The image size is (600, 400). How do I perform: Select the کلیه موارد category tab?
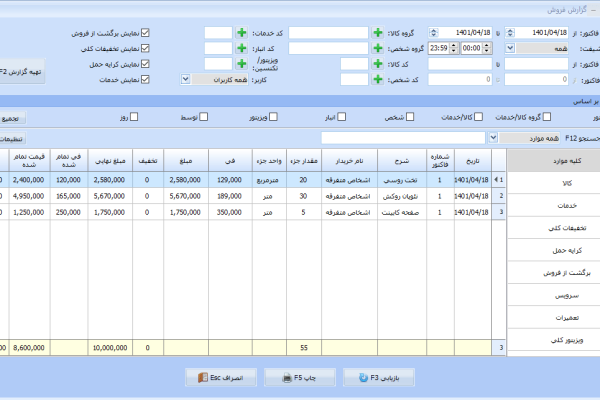pyautogui.click(x=554, y=161)
